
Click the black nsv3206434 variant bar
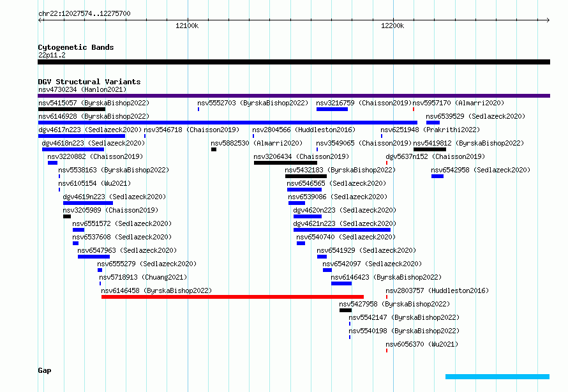[285, 163]
